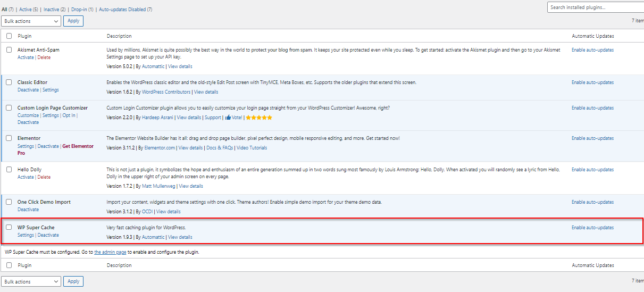Open WordPress Contributors author link
Viewport: 644px width, 292px height.
click(x=166, y=92)
